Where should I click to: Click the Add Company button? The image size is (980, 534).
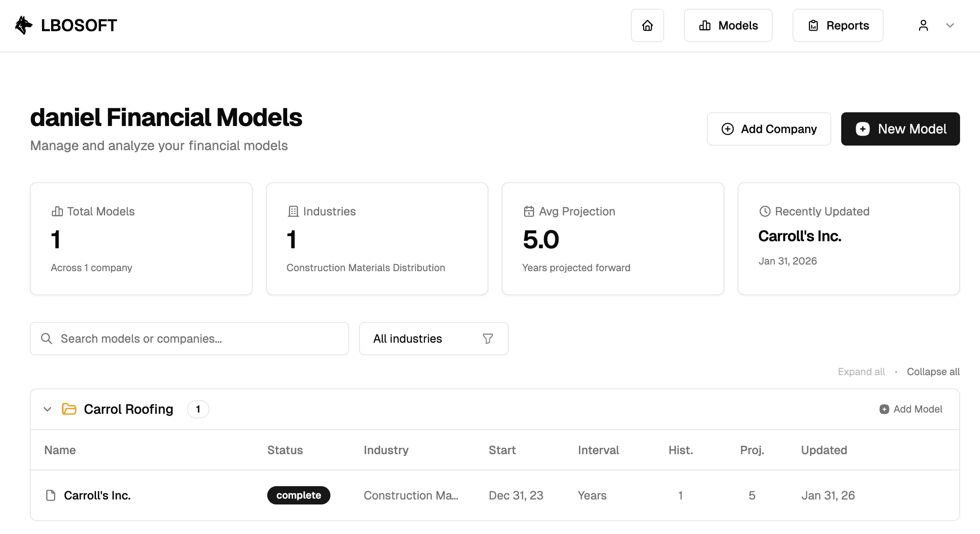pos(768,129)
